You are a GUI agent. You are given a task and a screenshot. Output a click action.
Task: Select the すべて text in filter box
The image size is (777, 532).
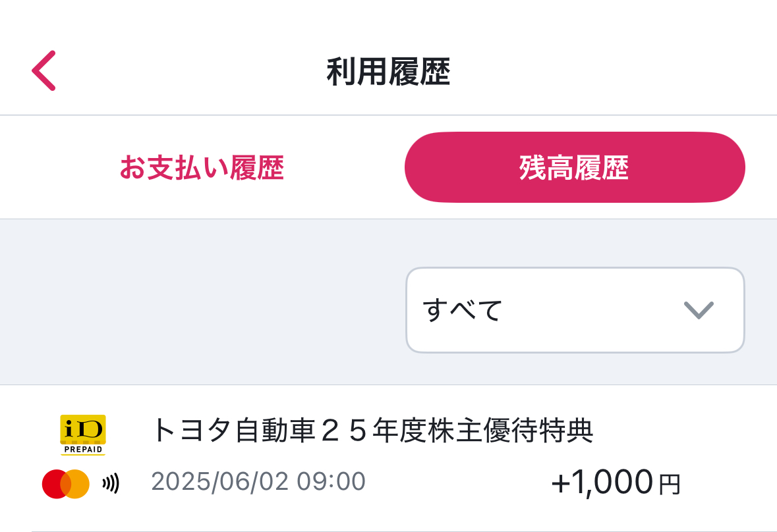[x=463, y=310]
